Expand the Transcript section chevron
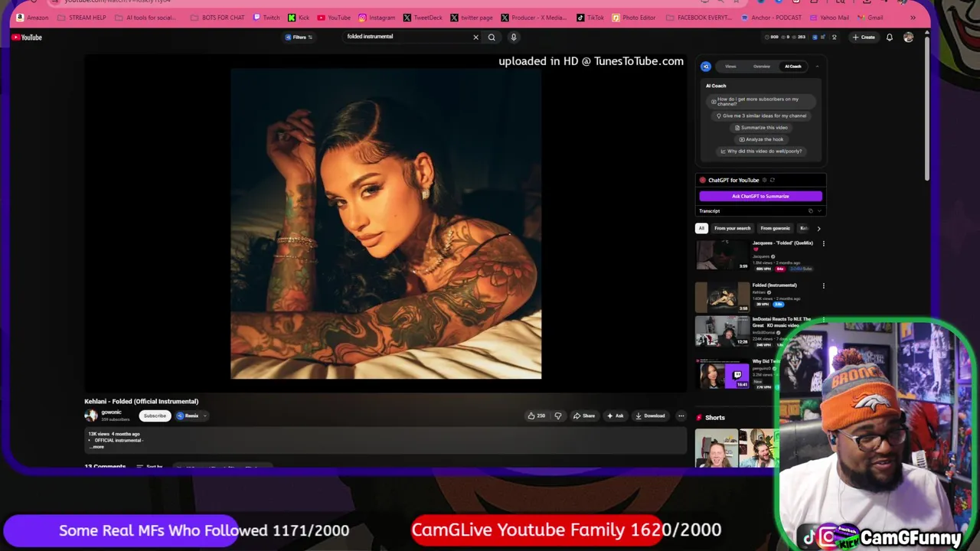Screen dimensions: 980x551 click(819, 210)
